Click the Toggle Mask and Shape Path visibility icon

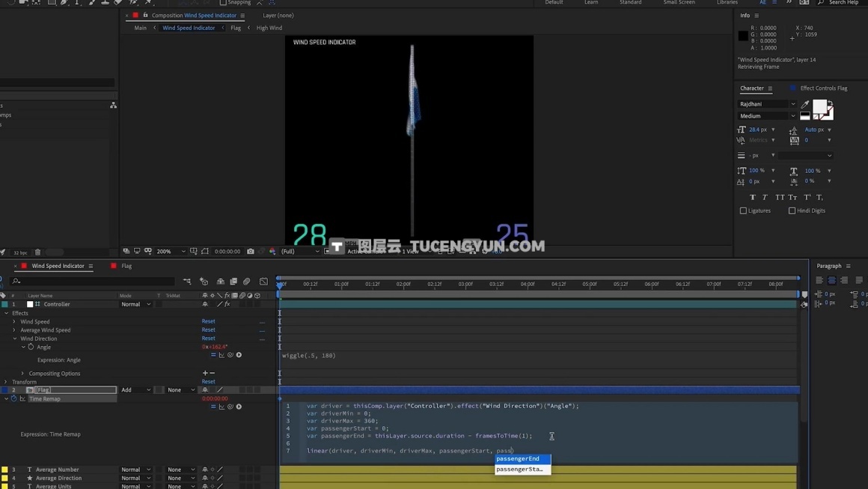click(x=205, y=252)
